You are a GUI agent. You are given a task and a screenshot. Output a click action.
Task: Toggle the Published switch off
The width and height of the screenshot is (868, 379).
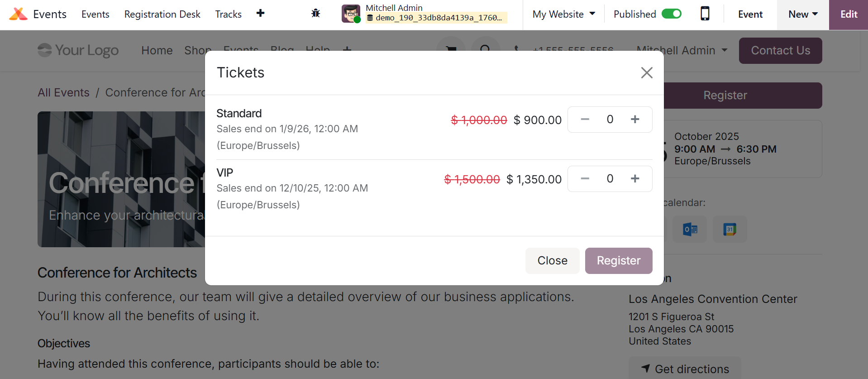coord(671,14)
